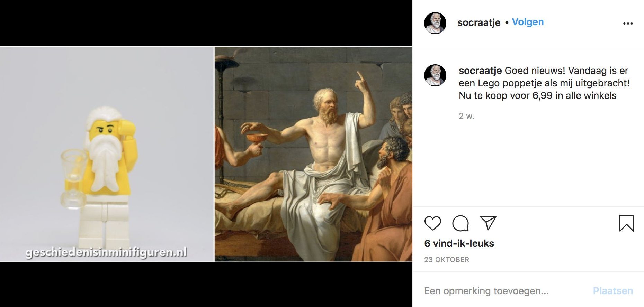Open comments via speech bubble icon
Screen dimensions: 644x307
pyautogui.click(x=460, y=223)
